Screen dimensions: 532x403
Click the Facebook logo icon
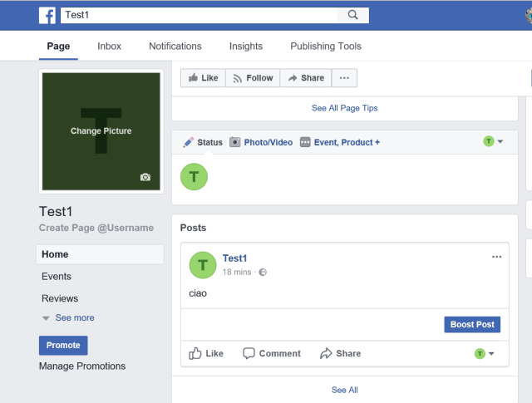coord(47,15)
